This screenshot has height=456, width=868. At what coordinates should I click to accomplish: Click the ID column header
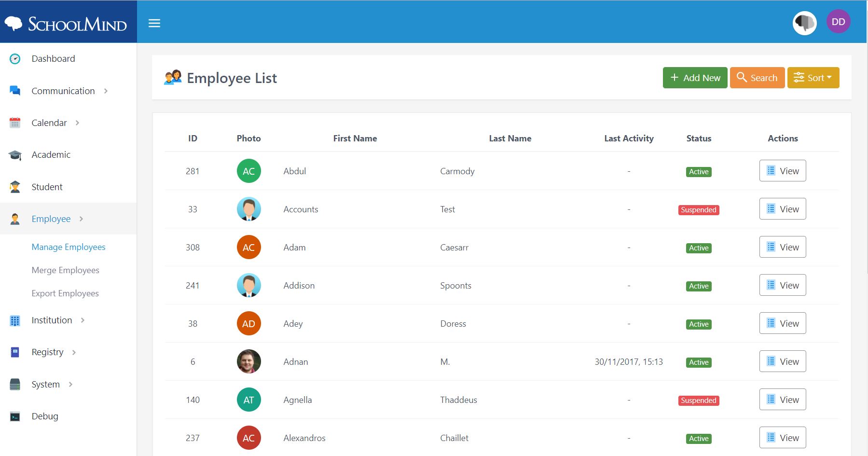pyautogui.click(x=193, y=138)
